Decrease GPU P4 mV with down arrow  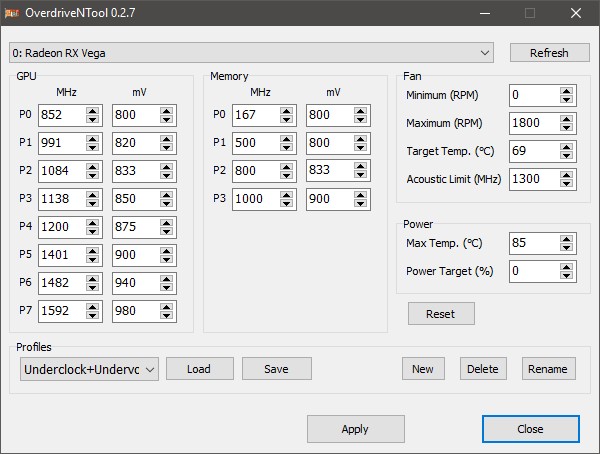click(166, 231)
